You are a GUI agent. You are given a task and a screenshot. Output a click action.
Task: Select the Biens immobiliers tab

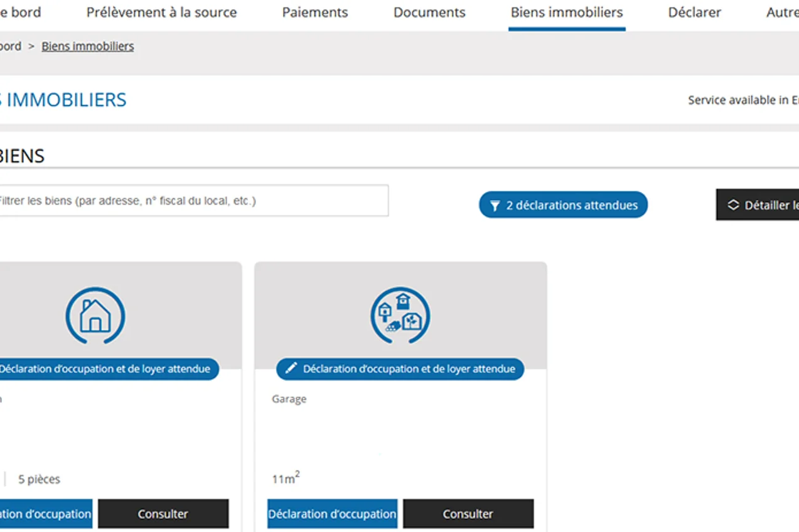point(566,13)
